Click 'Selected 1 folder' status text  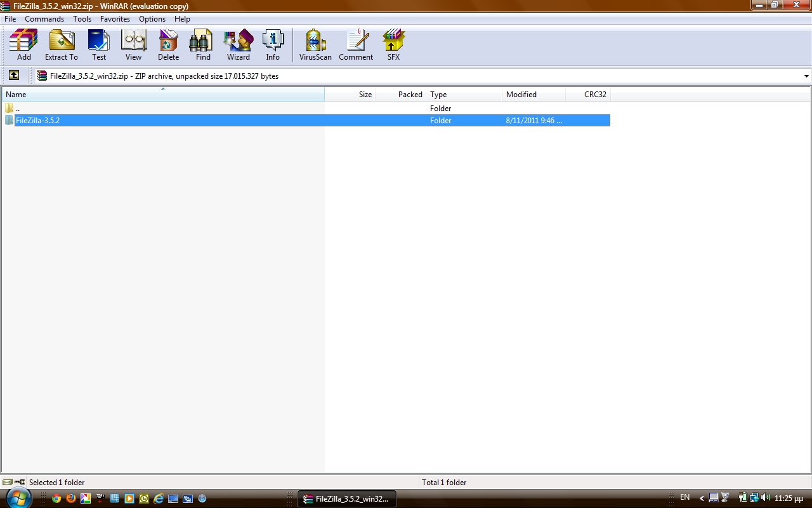click(x=56, y=483)
